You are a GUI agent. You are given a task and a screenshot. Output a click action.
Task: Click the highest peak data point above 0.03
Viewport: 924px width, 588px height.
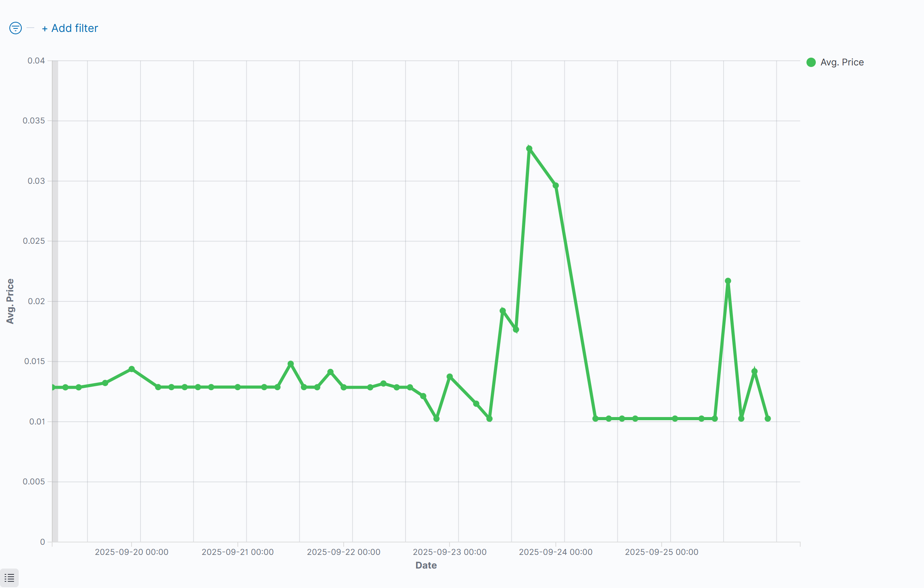point(529,149)
